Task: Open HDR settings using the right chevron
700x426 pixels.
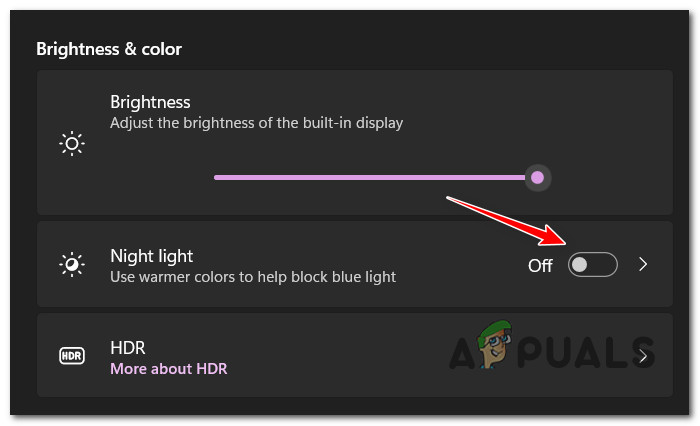Action: click(x=644, y=356)
